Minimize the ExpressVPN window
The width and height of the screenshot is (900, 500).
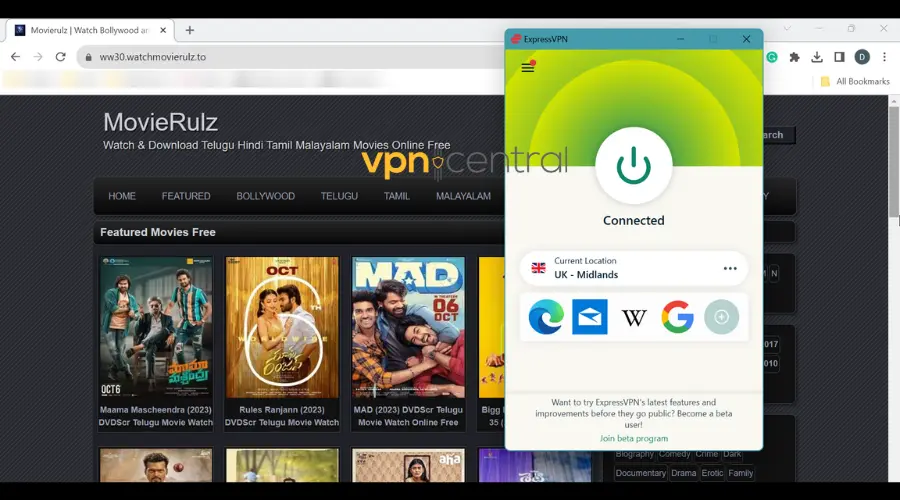(680, 39)
